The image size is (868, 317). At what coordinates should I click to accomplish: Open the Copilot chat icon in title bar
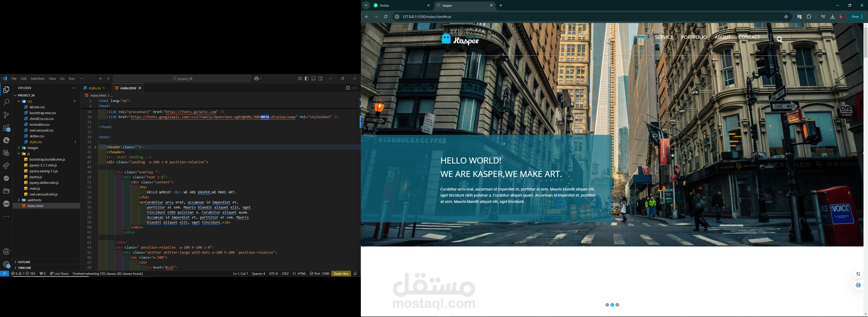(x=257, y=78)
